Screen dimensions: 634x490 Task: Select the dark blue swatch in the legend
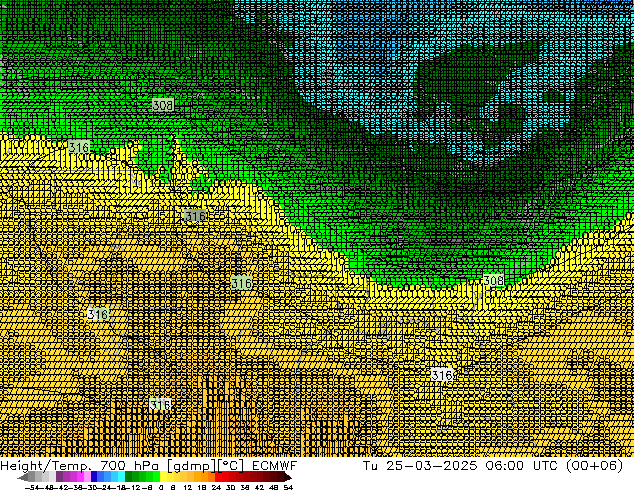94,477
